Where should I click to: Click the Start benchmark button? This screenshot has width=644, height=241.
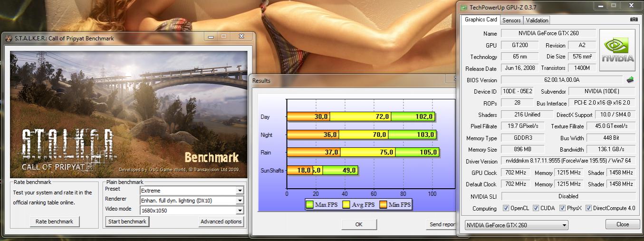127,222
